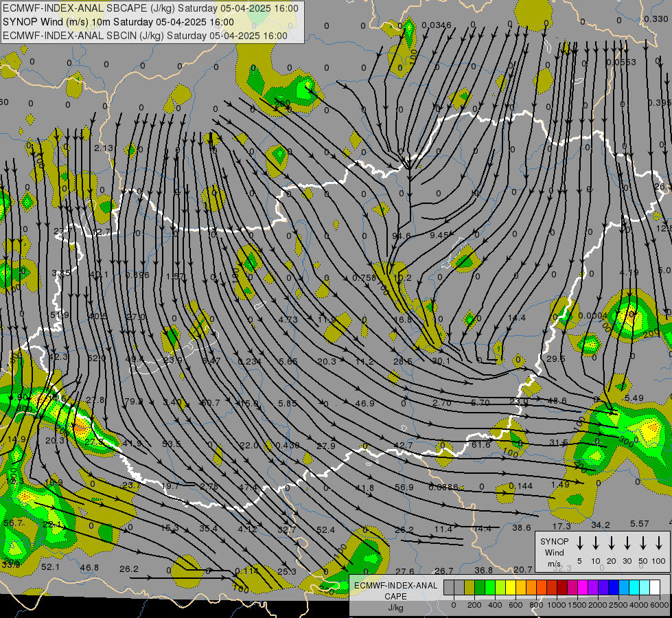The height and width of the screenshot is (618, 672).
Task: Click the map value 35.4
Action: coord(208,528)
